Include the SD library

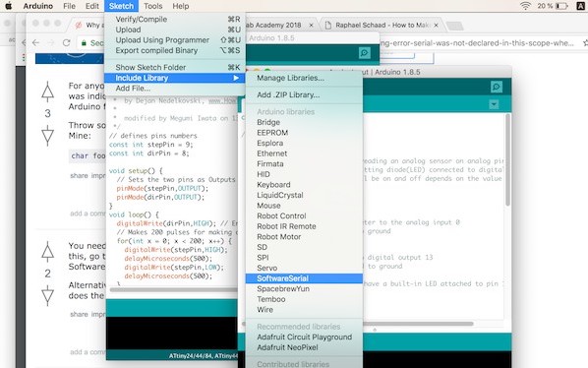304,247
